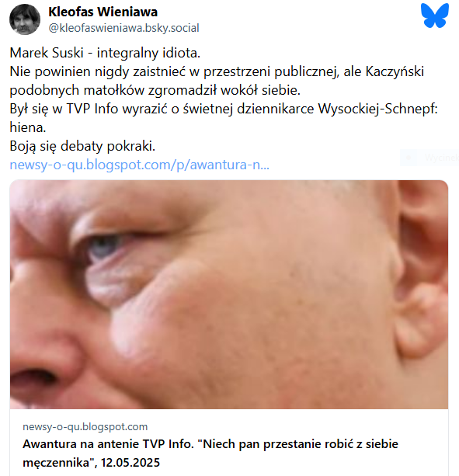
Task: Select the faint Wycinek overlay label
Action: pyautogui.click(x=442, y=158)
